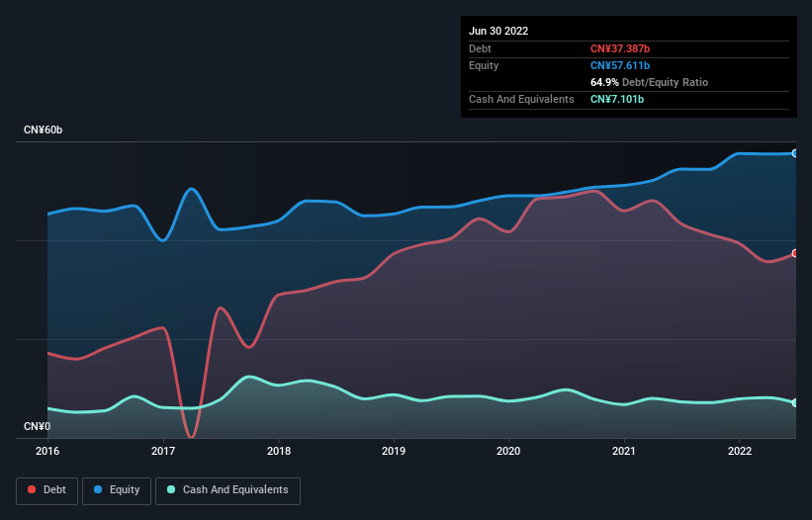
Task: Click the Equity row label in tooltip
Action: [484, 65]
